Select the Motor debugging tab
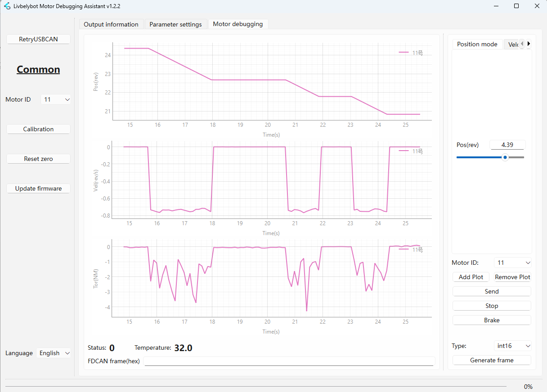Image resolution: width=547 pixels, height=392 pixels. point(238,24)
